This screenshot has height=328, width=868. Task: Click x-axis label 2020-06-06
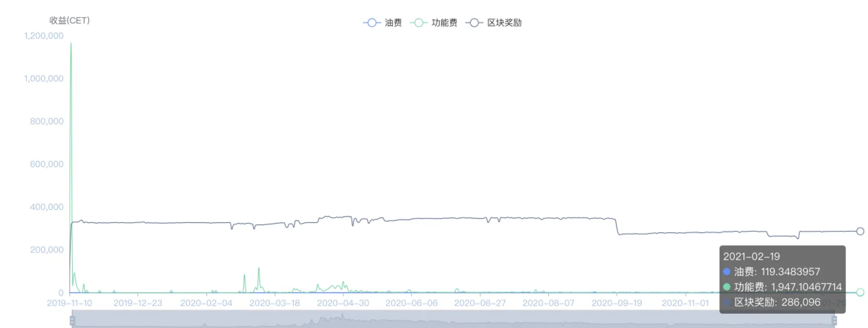411,303
